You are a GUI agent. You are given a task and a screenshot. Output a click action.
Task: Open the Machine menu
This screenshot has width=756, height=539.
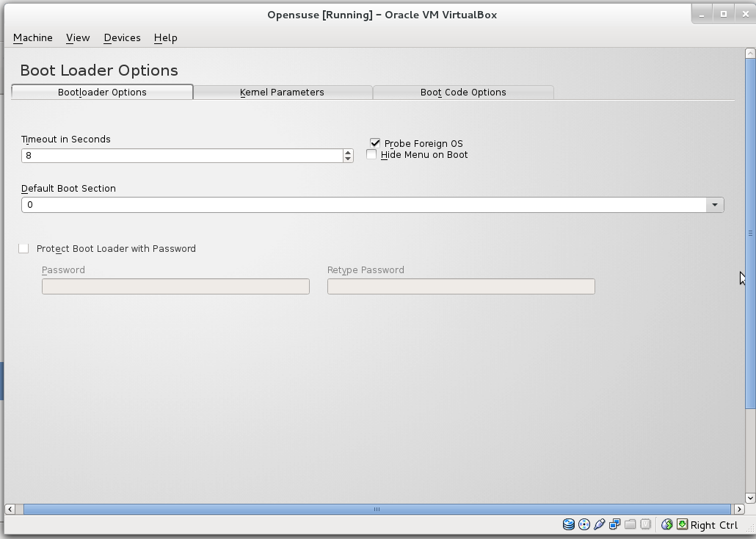(x=32, y=37)
